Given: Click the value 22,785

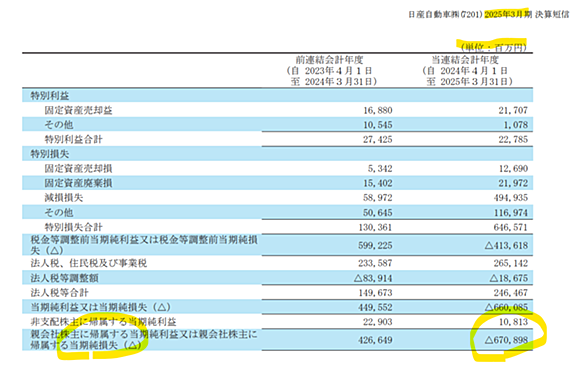Looking at the screenshot, I should [513, 139].
